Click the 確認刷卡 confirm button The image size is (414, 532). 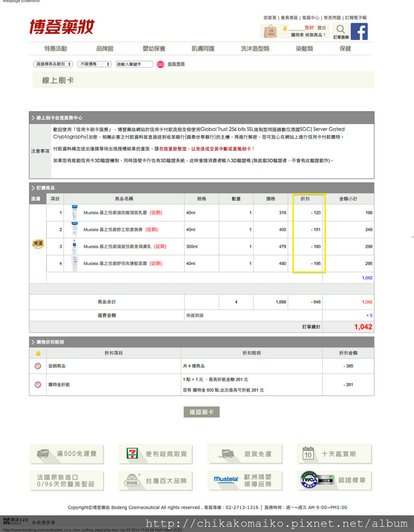[201, 412]
